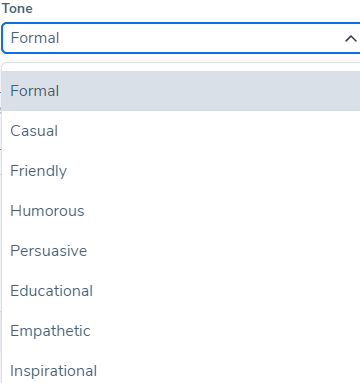Click the Tone combo box showing Formal

click(x=181, y=38)
